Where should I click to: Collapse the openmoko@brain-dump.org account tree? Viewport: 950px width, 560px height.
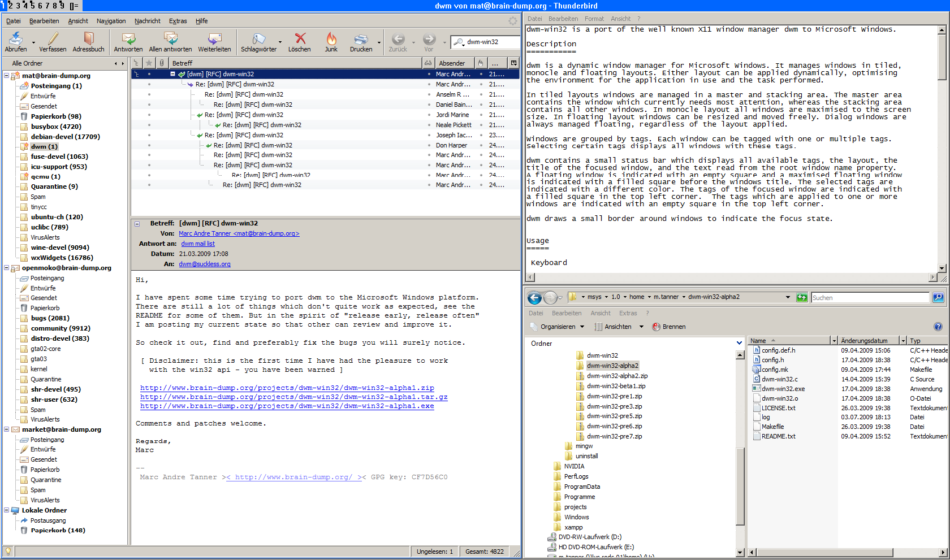click(x=7, y=268)
